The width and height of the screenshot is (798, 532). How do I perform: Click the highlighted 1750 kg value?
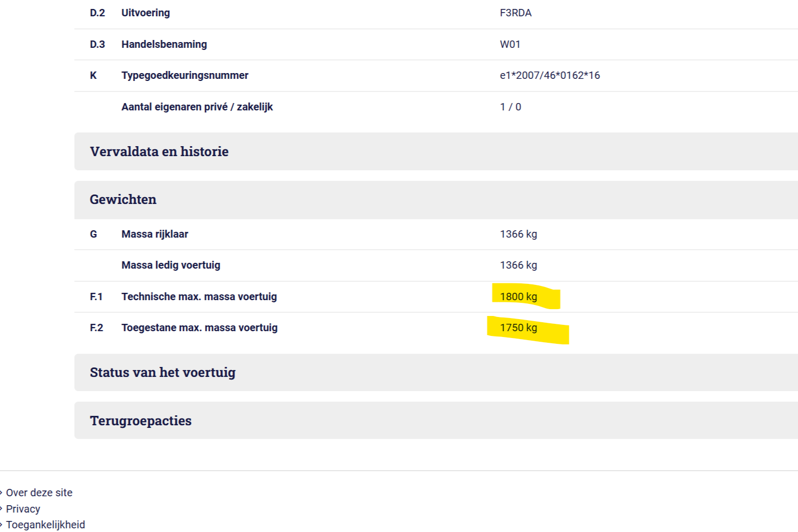[x=518, y=328]
